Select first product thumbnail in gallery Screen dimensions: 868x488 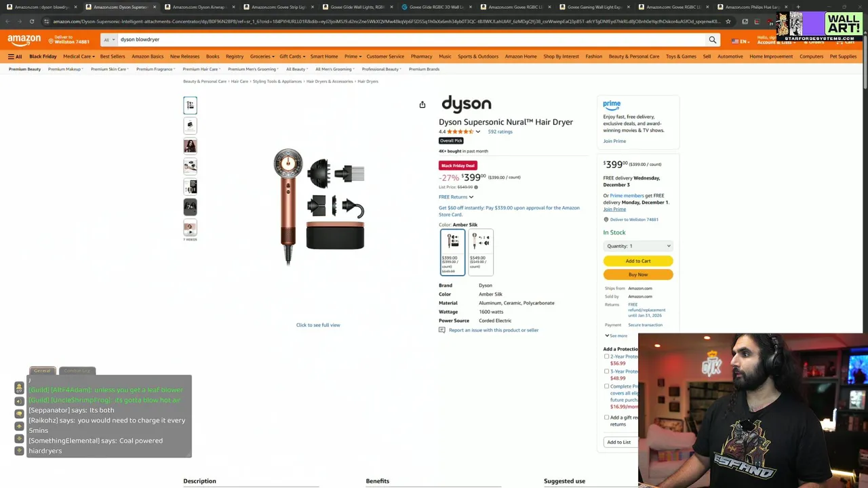[190, 105]
